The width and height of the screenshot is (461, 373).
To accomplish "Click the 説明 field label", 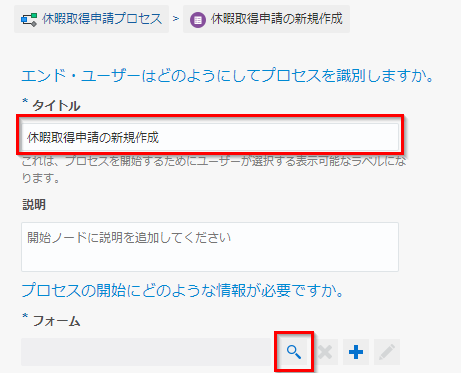I will pyautogui.click(x=34, y=205).
